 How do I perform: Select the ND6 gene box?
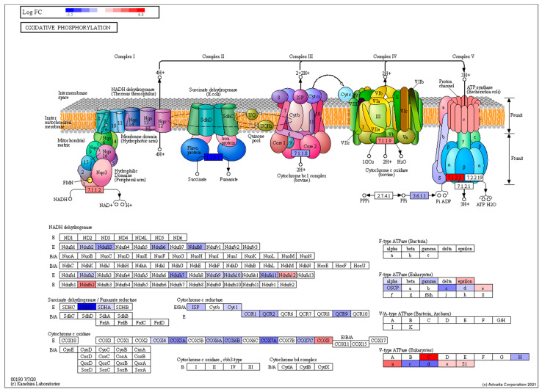click(177, 238)
